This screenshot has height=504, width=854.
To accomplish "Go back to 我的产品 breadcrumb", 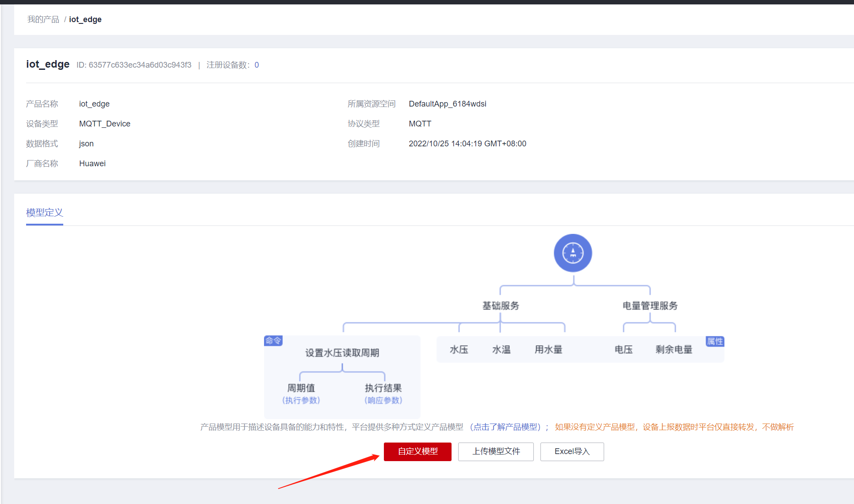I will (43, 19).
